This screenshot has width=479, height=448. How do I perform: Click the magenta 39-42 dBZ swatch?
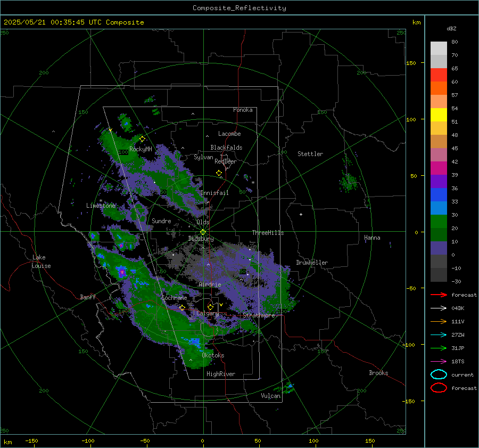[439, 168]
